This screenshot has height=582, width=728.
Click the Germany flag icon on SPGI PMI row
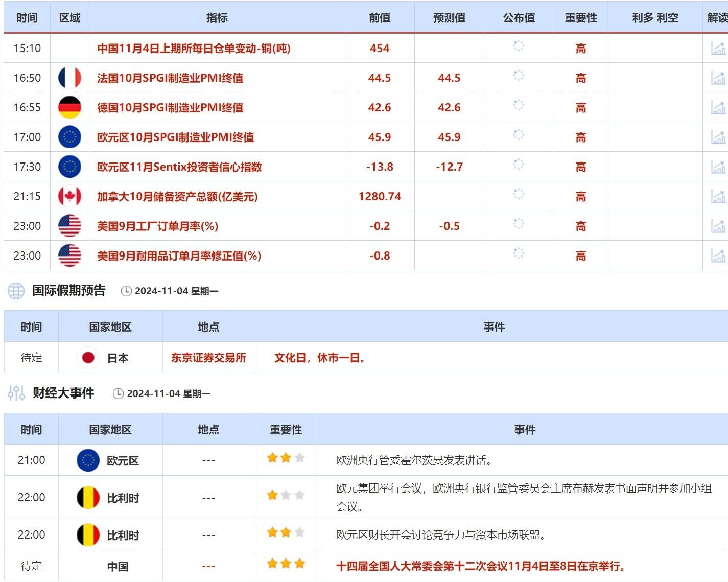[x=69, y=107]
